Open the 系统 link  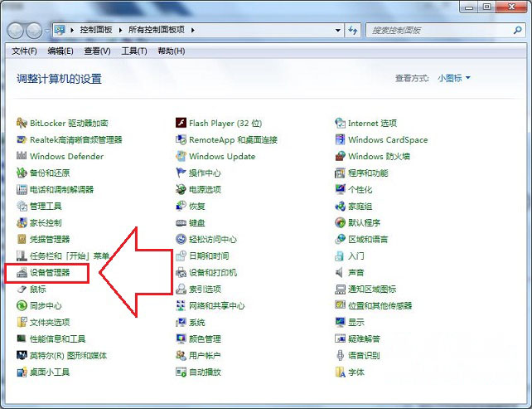pos(197,323)
